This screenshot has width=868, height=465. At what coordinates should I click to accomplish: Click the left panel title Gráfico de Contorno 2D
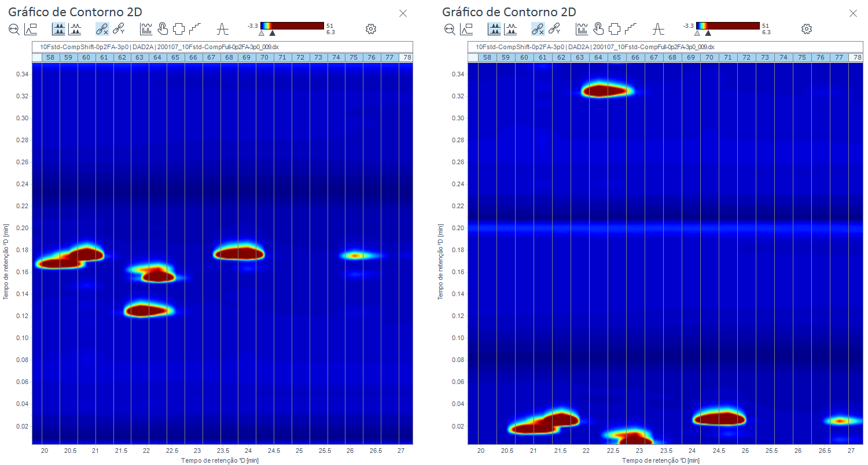tap(75, 12)
